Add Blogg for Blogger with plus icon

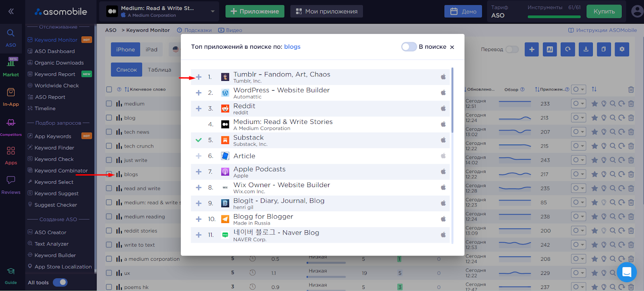click(198, 219)
